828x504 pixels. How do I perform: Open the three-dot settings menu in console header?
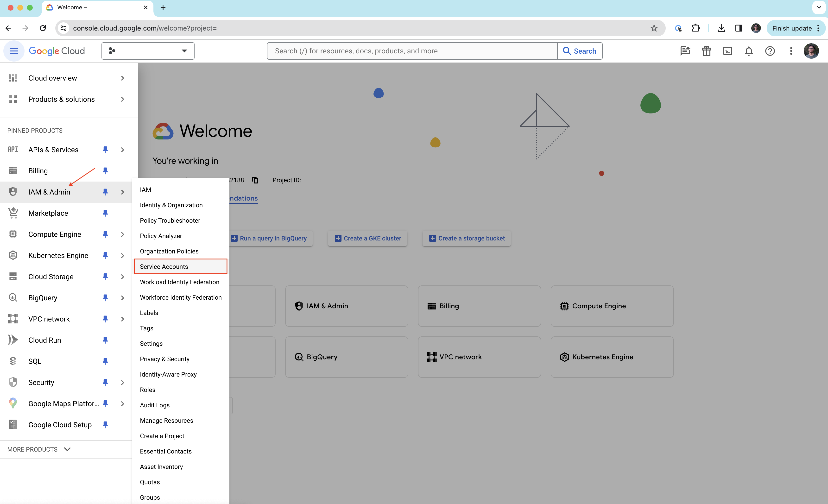pos(791,51)
